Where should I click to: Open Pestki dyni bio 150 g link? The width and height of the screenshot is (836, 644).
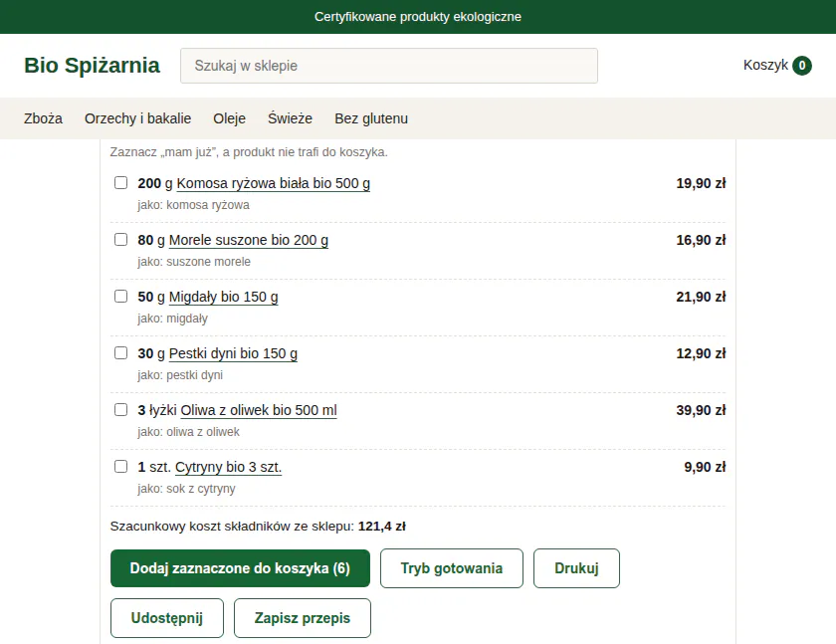click(233, 354)
